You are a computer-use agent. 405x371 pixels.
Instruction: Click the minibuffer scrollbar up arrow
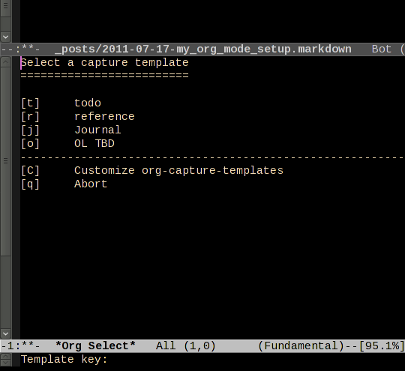pos(5,356)
